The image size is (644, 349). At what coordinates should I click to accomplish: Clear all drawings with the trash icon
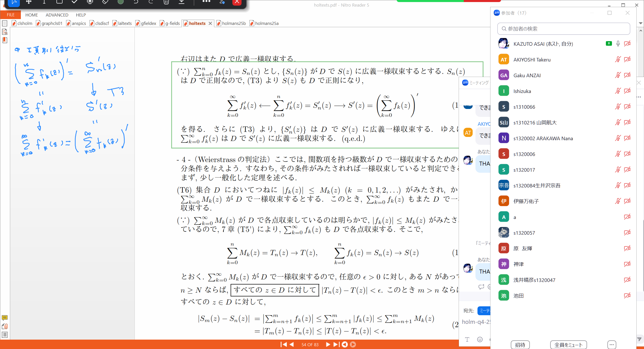point(166,2)
